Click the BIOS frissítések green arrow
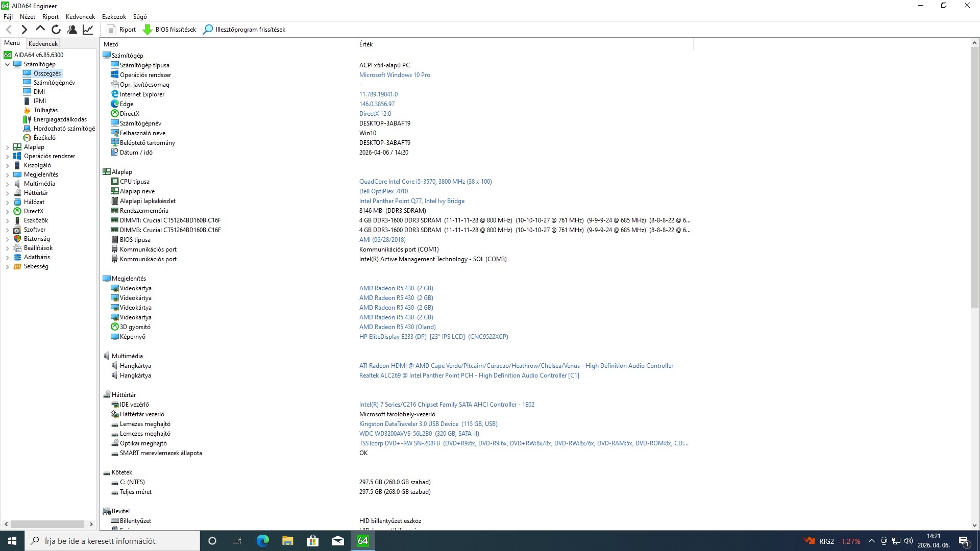The height and width of the screenshot is (551, 980). (148, 30)
